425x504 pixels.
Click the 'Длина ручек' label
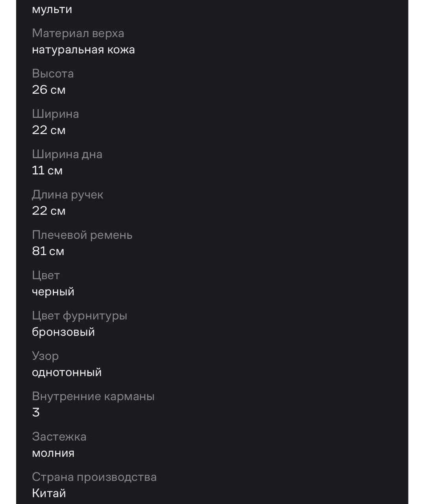click(68, 195)
